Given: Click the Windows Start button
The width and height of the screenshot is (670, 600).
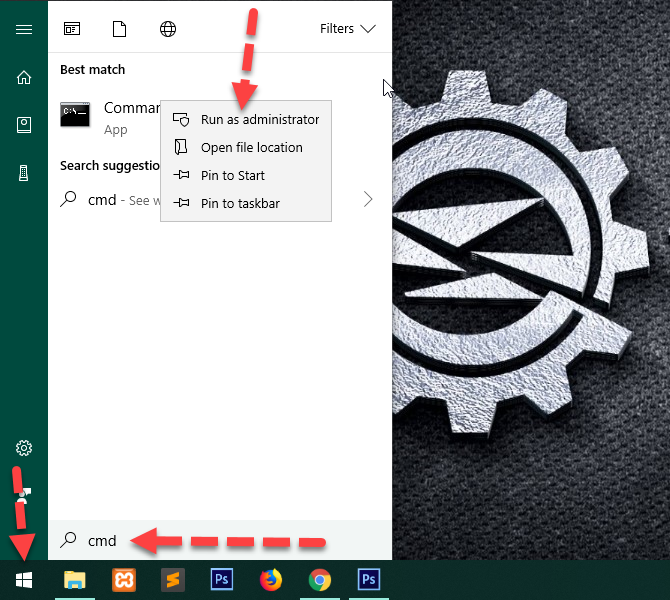Looking at the screenshot, I should pyautogui.click(x=24, y=580).
